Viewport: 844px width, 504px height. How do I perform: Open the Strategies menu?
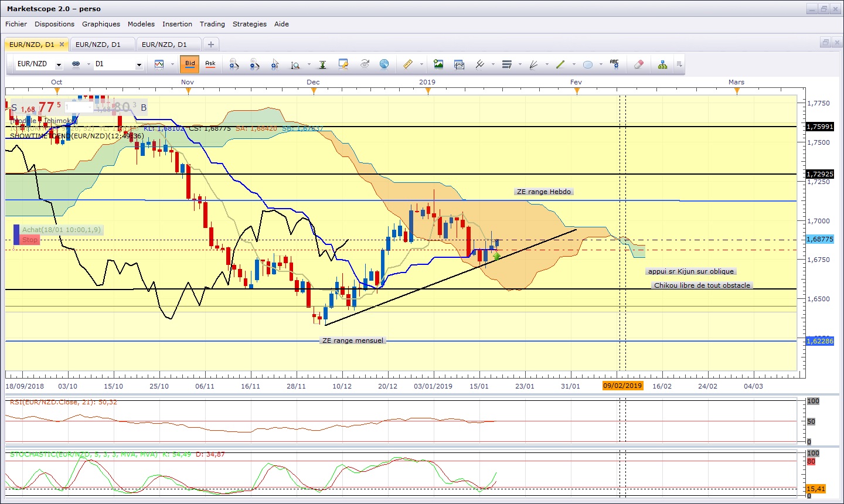[x=250, y=24]
